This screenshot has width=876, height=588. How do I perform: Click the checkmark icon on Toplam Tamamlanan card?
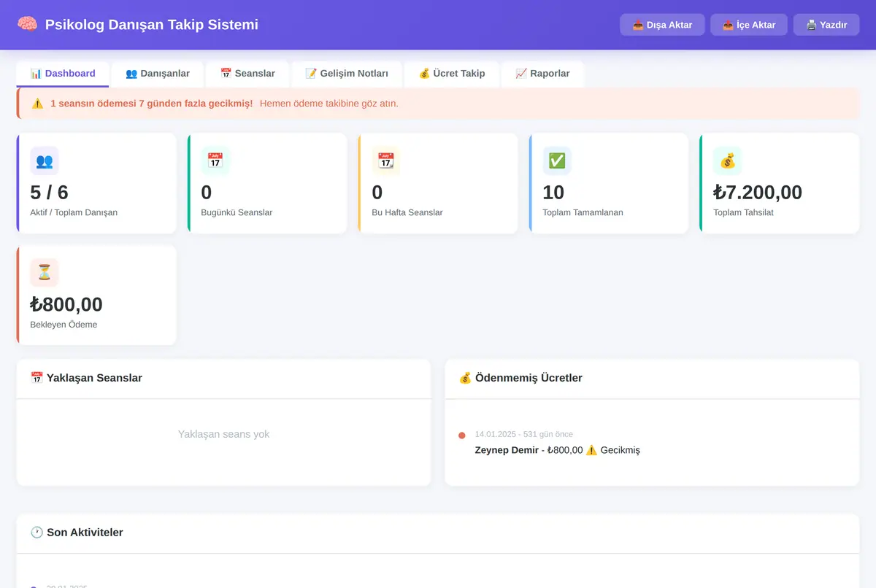[x=557, y=160]
